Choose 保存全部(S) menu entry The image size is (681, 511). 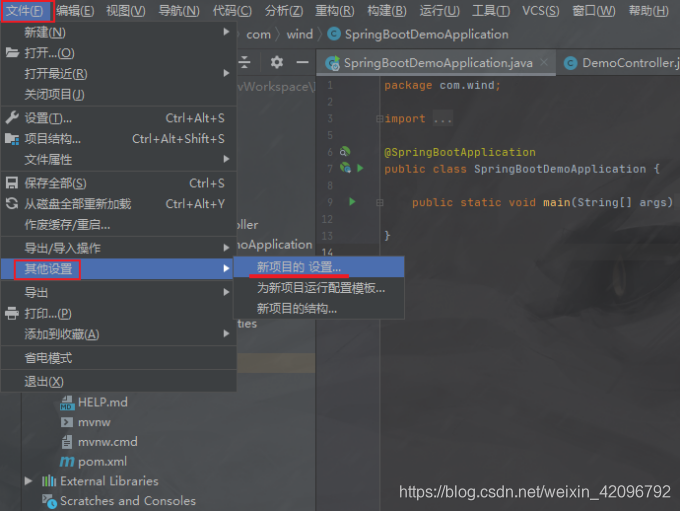pyautogui.click(x=119, y=183)
